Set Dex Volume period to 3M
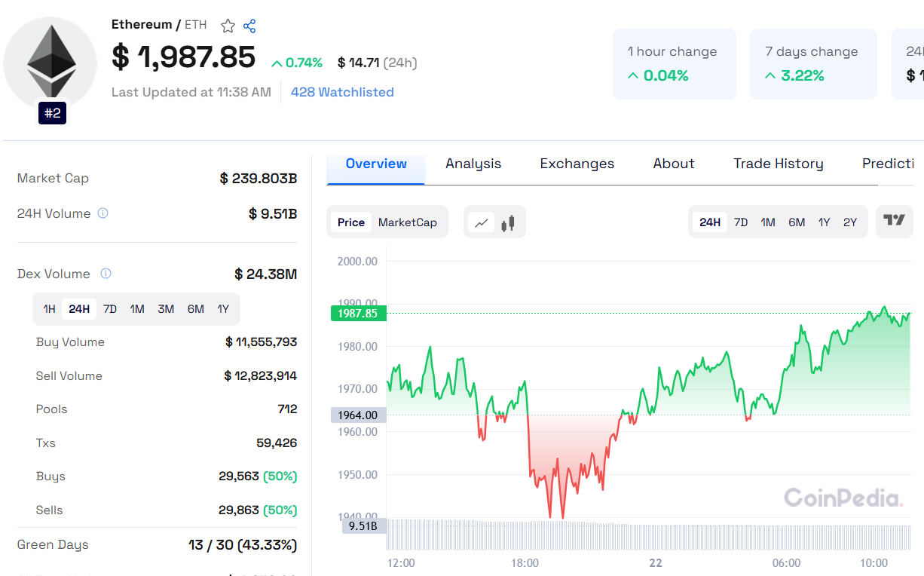924x576 pixels. [x=166, y=309]
